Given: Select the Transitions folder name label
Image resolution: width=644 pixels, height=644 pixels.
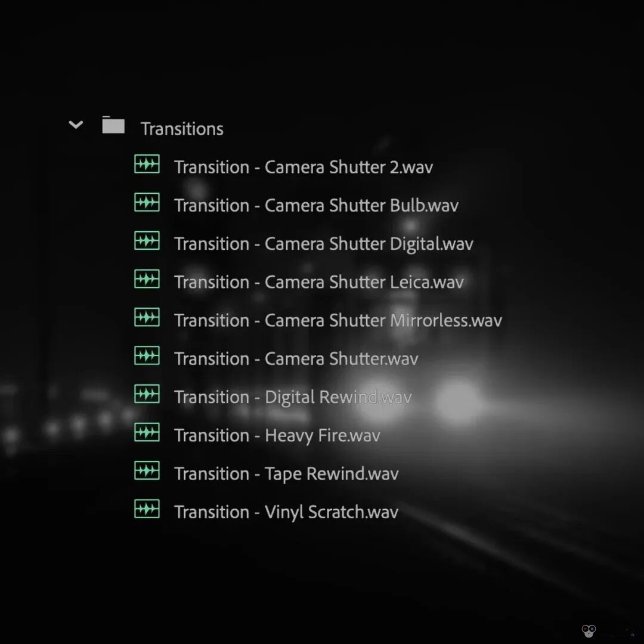Looking at the screenshot, I should pyautogui.click(x=182, y=129).
